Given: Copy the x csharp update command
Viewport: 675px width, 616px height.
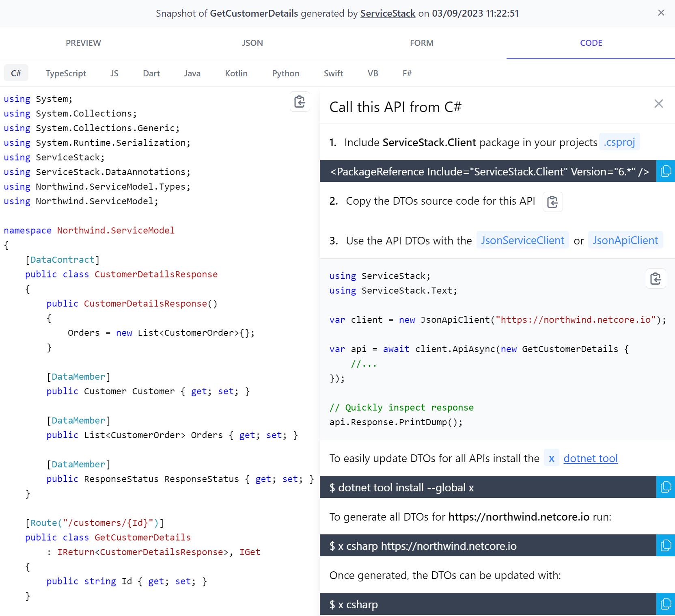Looking at the screenshot, I should pyautogui.click(x=666, y=604).
